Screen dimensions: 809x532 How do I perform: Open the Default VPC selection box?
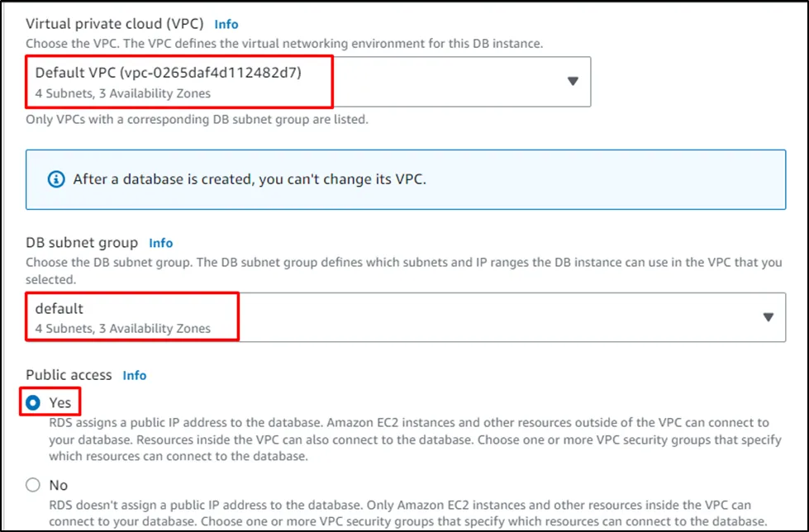(x=307, y=82)
